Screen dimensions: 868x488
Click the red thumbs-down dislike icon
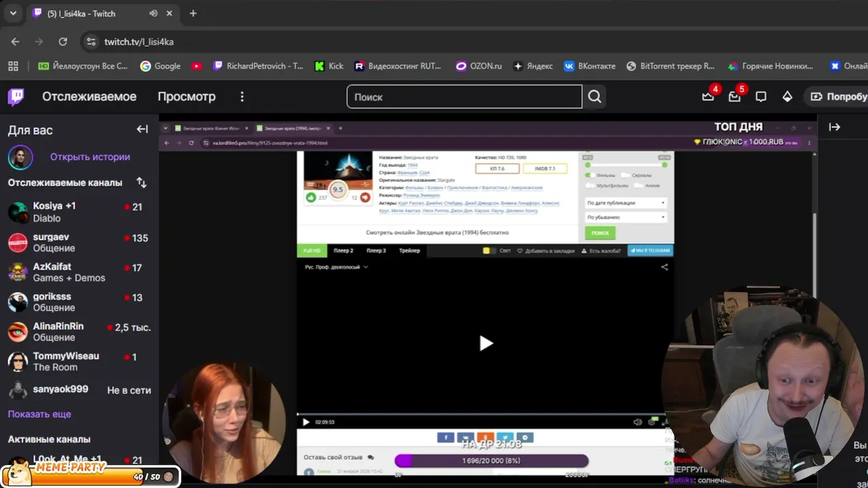(365, 197)
